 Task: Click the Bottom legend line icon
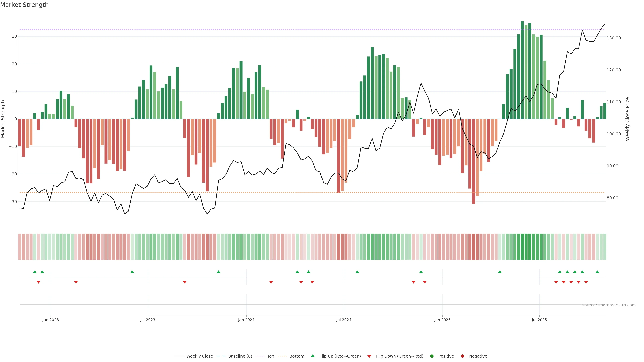click(282, 356)
